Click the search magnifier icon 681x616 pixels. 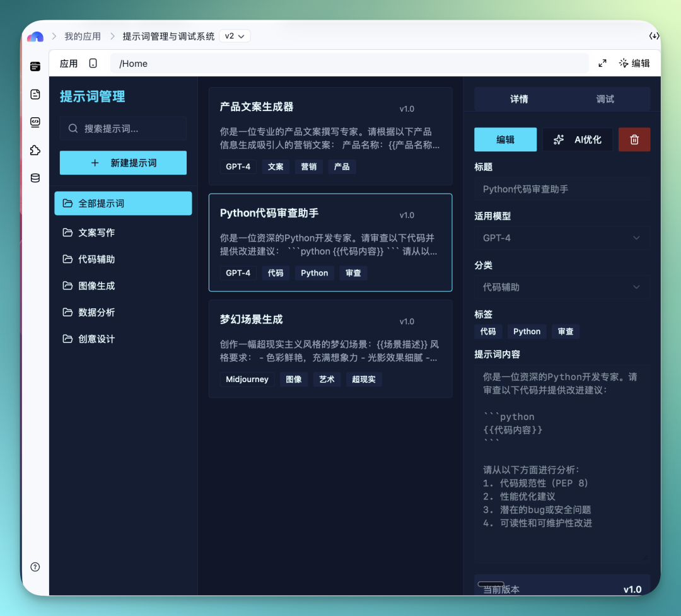click(73, 129)
